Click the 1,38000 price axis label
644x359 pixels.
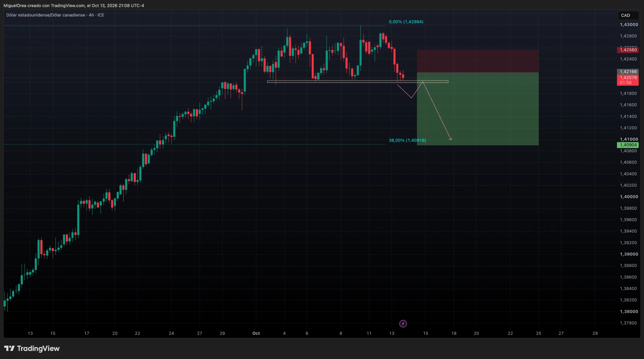(x=629, y=311)
